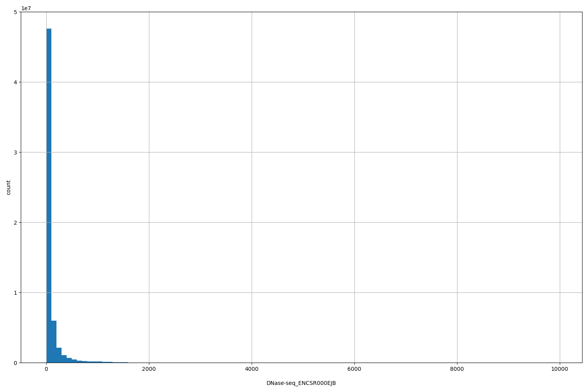This screenshot has height=392, width=588.
Task: Click the 2000 tick label
Action: click(149, 369)
